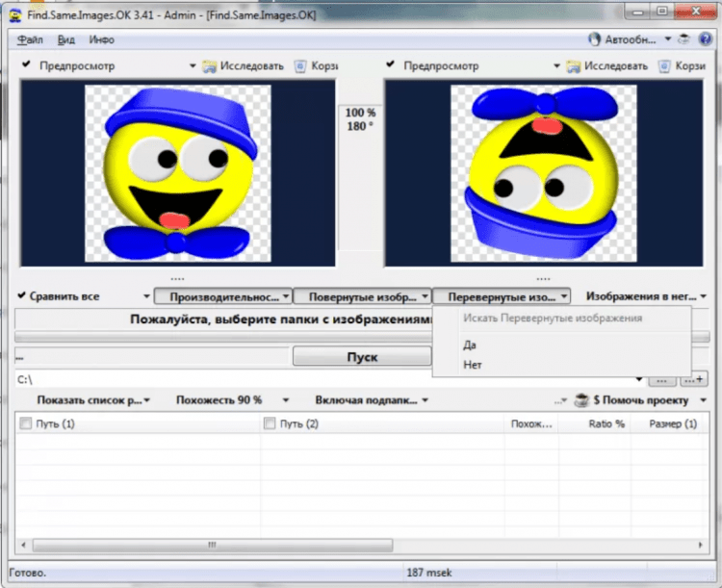Screen dimensions: 722x588
Task: Toggle the left Предпросмотр checkmark
Action: 26,64
